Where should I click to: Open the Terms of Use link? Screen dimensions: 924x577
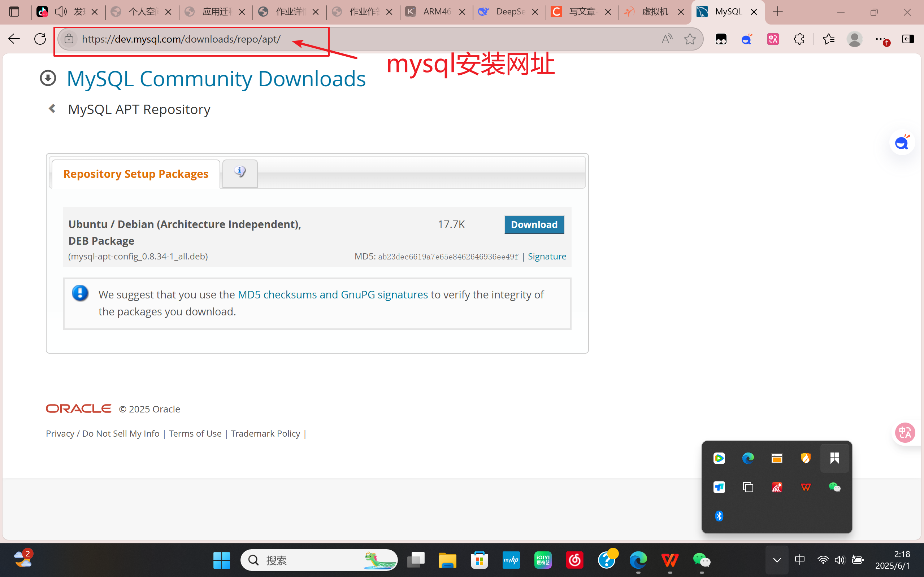pyautogui.click(x=195, y=433)
